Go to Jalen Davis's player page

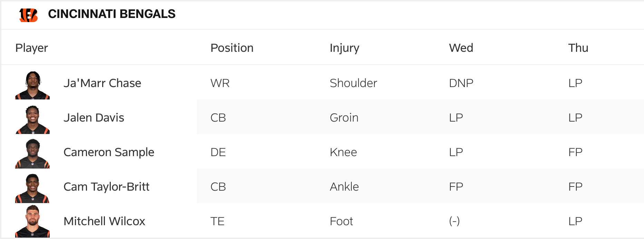click(x=94, y=118)
